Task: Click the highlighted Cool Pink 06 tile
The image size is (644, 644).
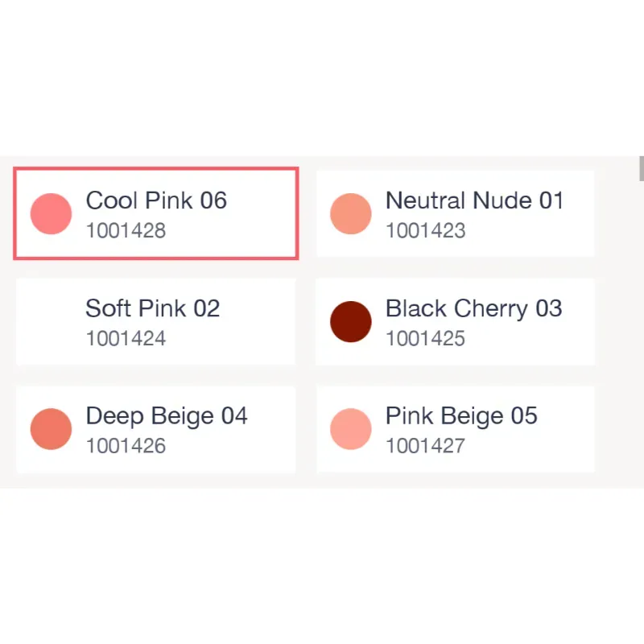Action: pyautogui.click(x=155, y=213)
